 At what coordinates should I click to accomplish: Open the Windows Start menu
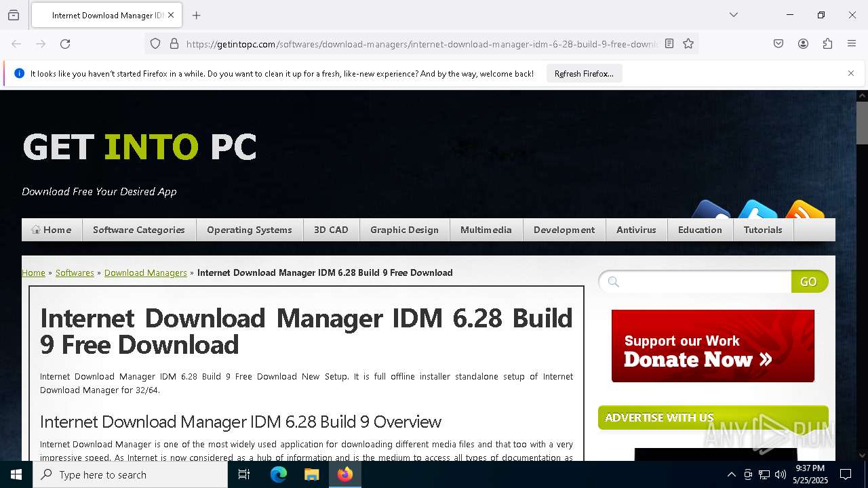click(16, 474)
